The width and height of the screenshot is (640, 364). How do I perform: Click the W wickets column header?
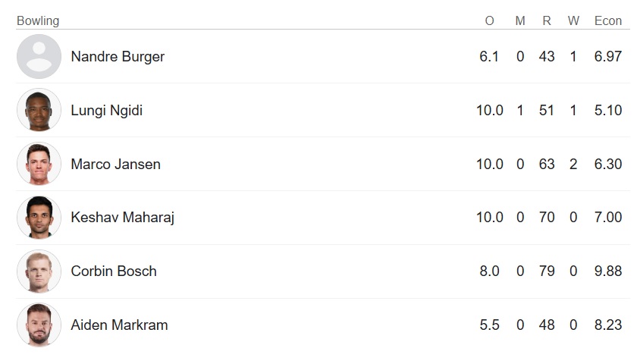coord(573,20)
